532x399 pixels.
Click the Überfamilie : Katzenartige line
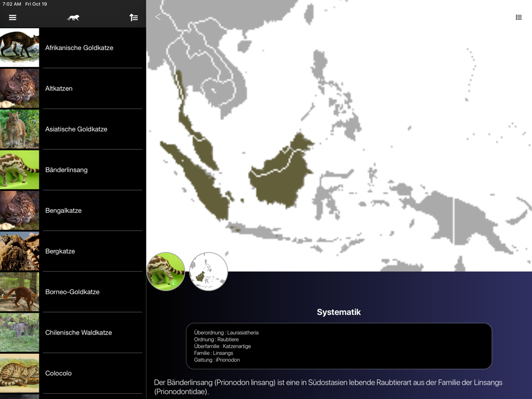click(222, 346)
